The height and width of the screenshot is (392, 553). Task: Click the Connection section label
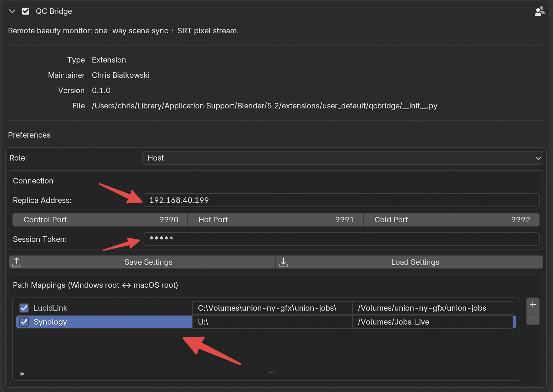(x=33, y=181)
